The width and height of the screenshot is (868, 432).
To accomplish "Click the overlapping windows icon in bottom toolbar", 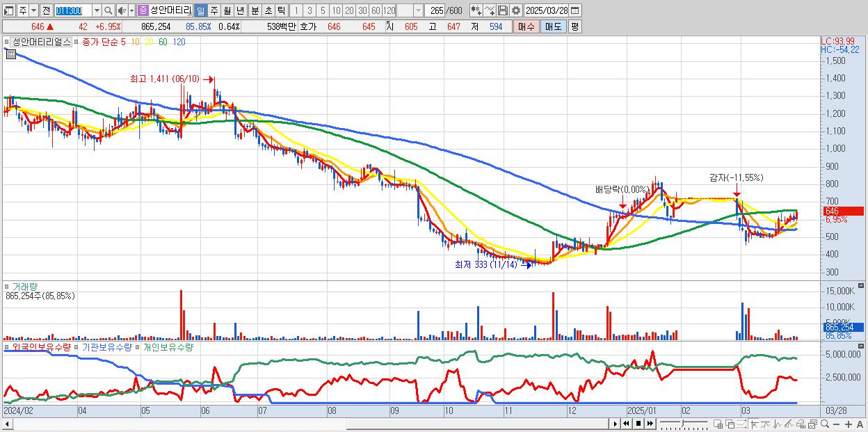I will coord(730,424).
